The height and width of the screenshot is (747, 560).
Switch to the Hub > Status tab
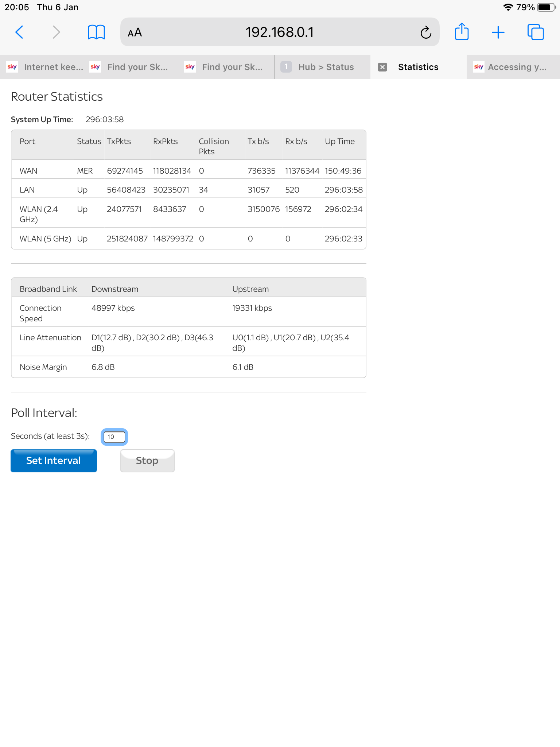322,67
